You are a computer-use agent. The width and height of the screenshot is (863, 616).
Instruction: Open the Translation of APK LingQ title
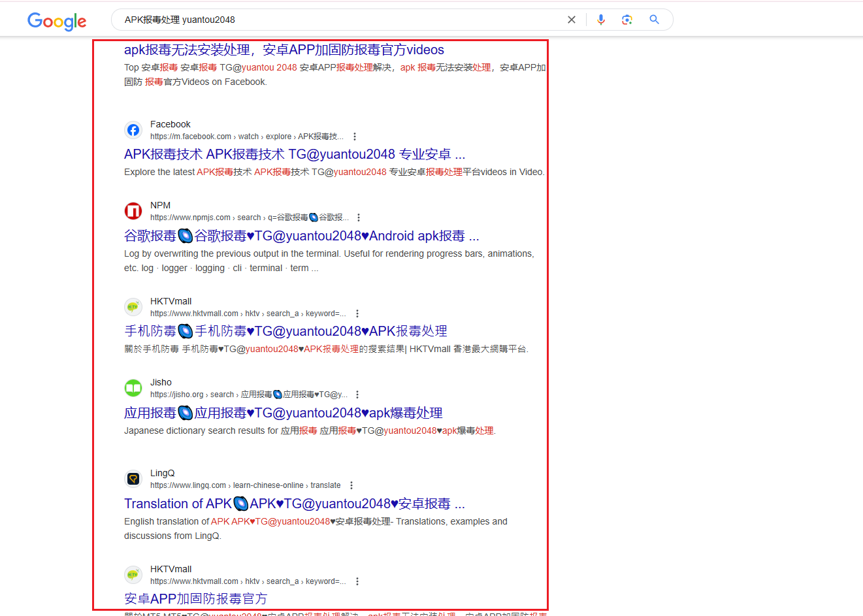295,504
